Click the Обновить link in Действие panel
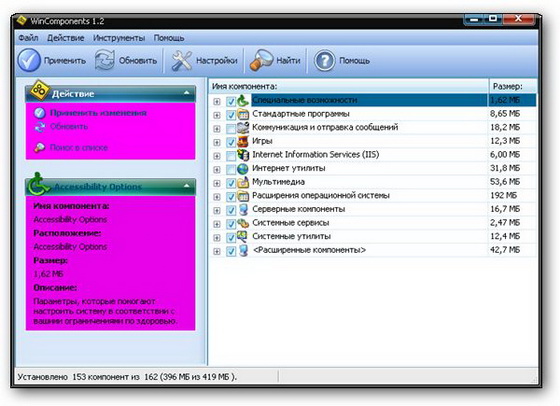560x406 pixels. pyautogui.click(x=69, y=126)
